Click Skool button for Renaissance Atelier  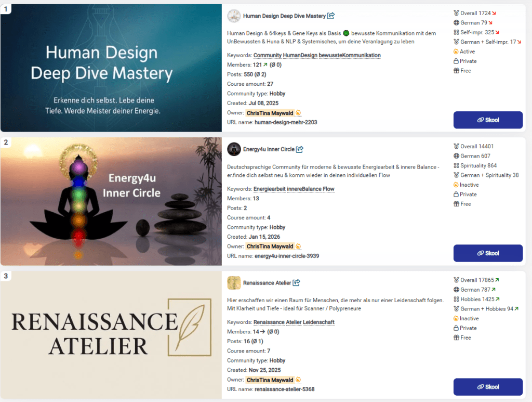tap(488, 387)
